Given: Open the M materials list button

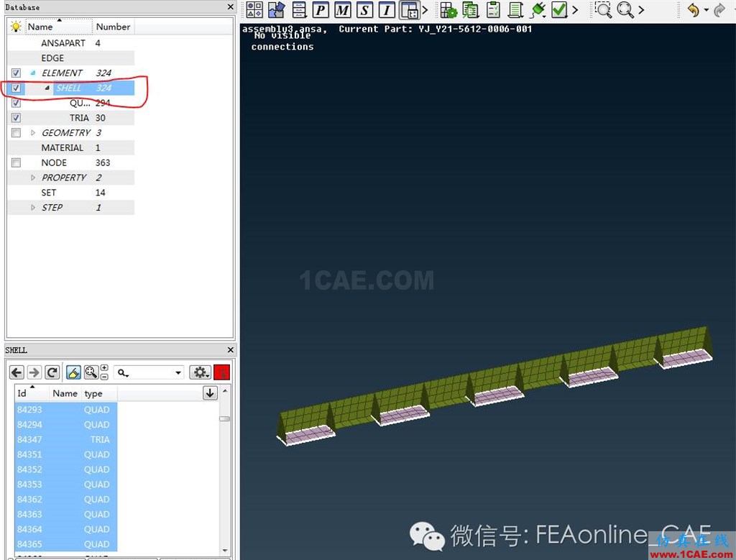Looking at the screenshot, I should tap(343, 10).
